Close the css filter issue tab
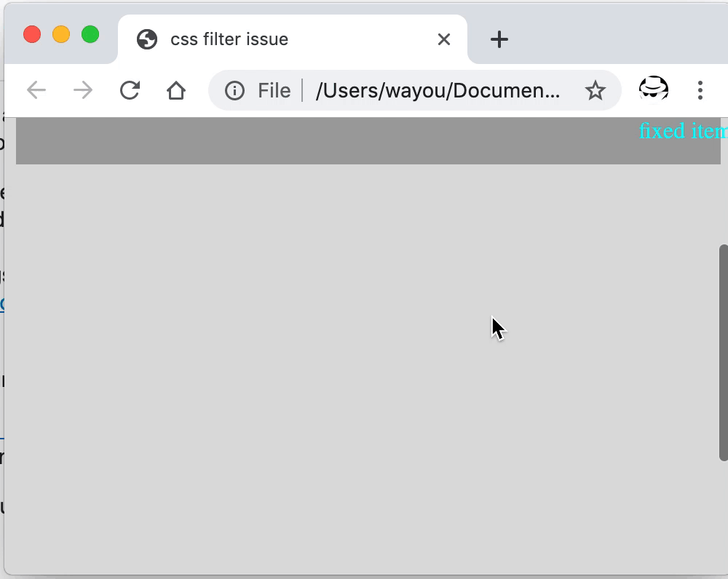This screenshot has width=728, height=579. pos(444,39)
